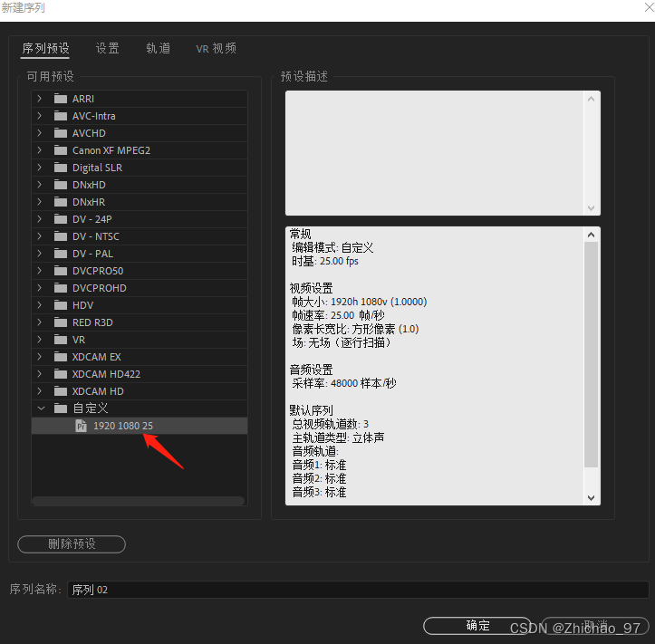
Task: Click the HDV folder icon
Action: click(61, 305)
